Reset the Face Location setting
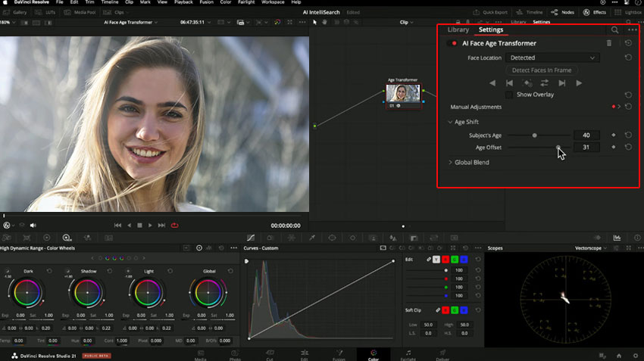The width and height of the screenshot is (644, 361). (x=628, y=58)
